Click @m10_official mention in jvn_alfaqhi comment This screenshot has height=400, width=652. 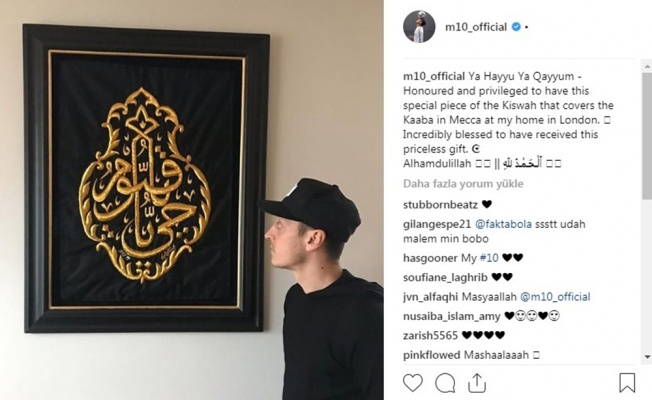[555, 297]
